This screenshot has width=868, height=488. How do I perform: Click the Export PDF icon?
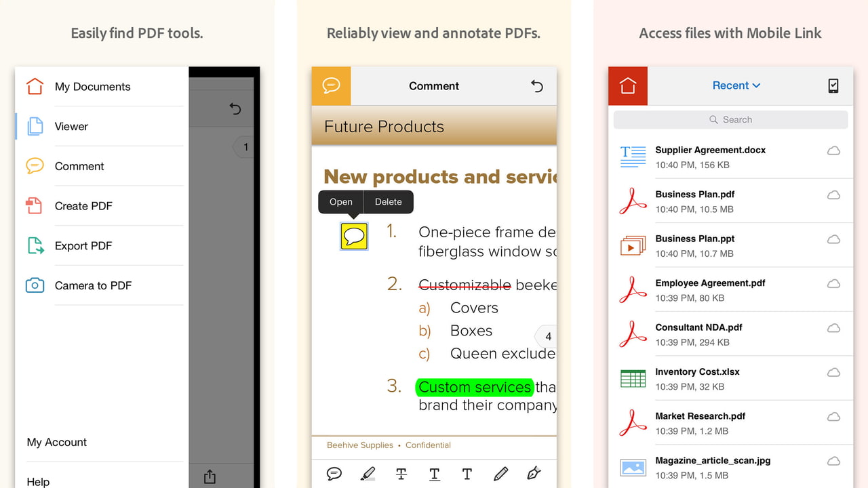[35, 245]
